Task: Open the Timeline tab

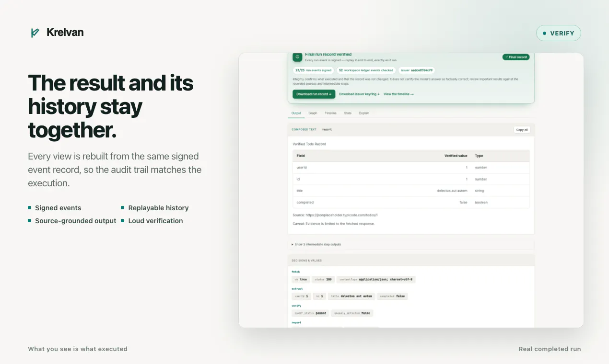Action: pyautogui.click(x=330, y=113)
